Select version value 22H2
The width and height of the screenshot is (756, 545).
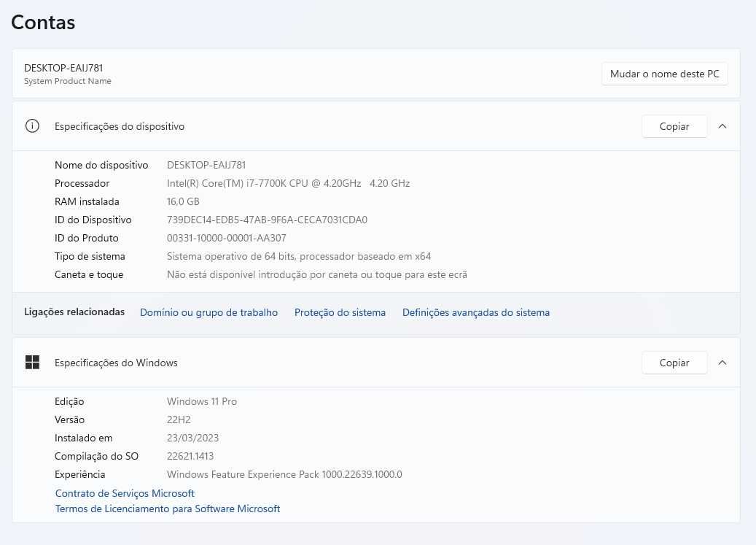click(x=179, y=420)
